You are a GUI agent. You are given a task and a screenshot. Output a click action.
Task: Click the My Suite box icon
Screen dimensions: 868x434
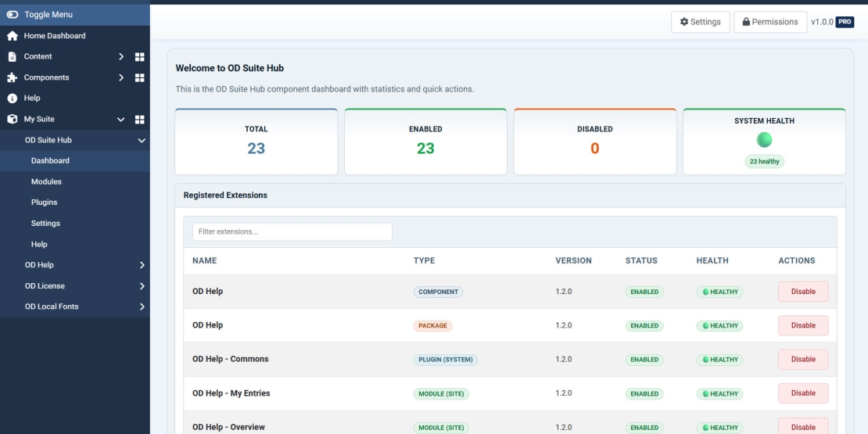point(13,119)
